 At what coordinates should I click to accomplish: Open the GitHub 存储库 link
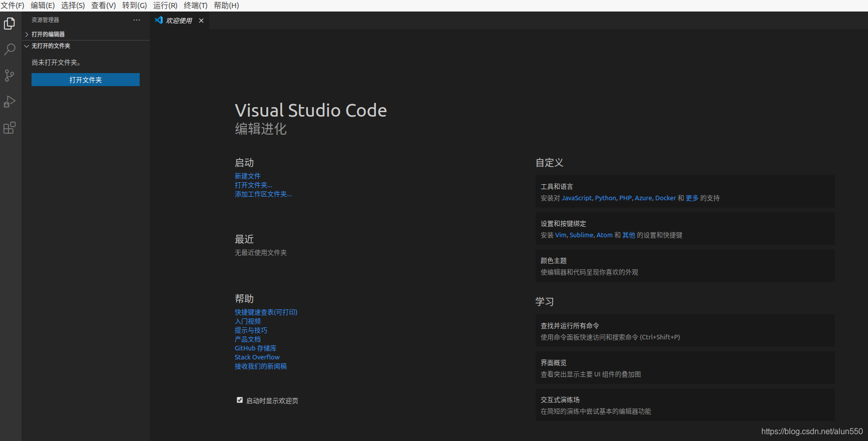(255, 348)
